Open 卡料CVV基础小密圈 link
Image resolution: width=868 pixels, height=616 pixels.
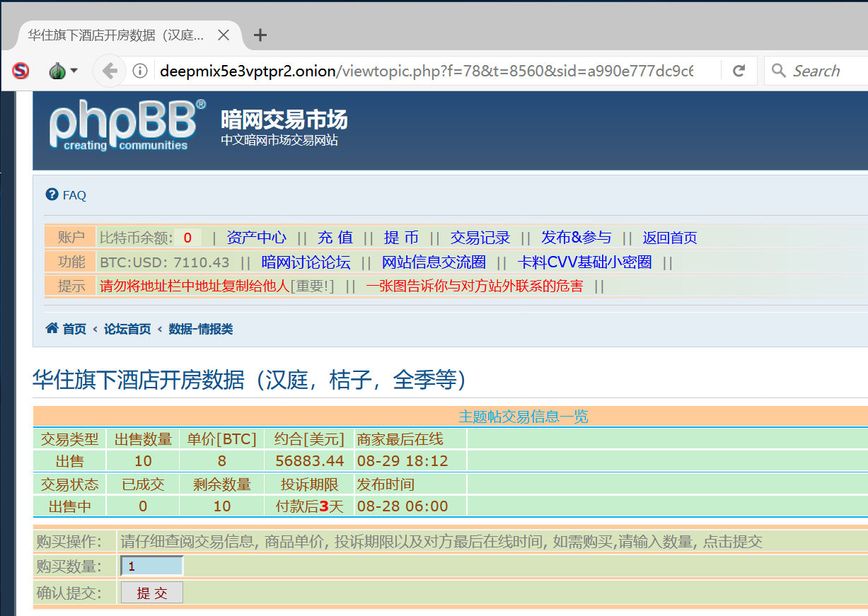(x=584, y=262)
